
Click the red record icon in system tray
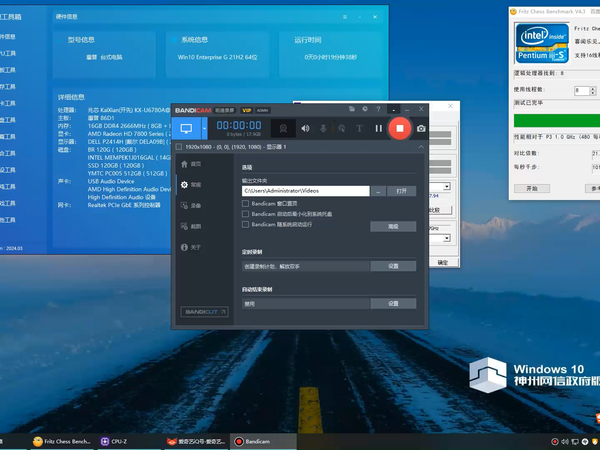point(555,442)
